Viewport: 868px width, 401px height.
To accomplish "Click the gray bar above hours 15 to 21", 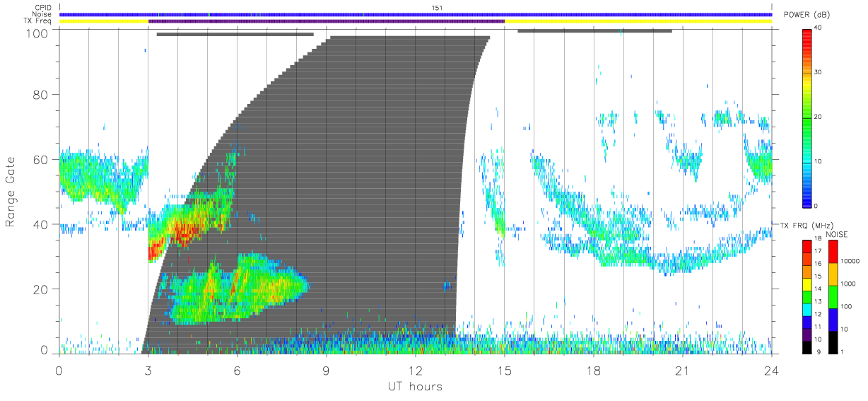I will tap(594, 30).
